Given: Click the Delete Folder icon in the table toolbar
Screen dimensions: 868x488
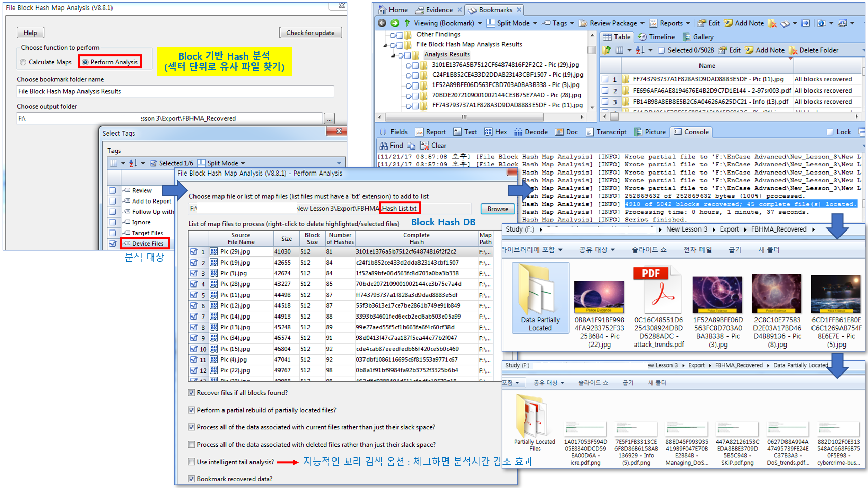Looking at the screenshot, I should coord(793,50).
